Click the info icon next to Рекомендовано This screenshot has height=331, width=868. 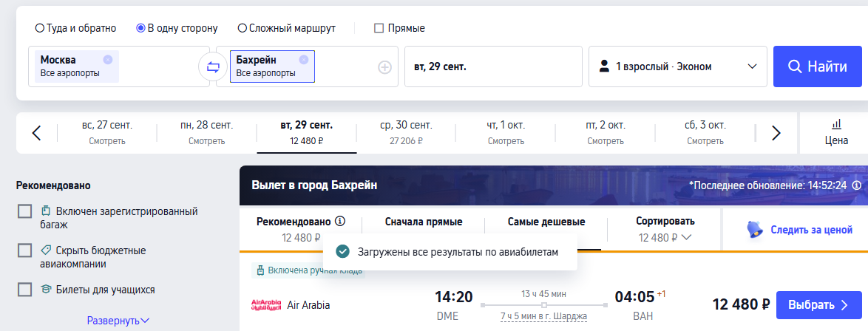(x=340, y=221)
